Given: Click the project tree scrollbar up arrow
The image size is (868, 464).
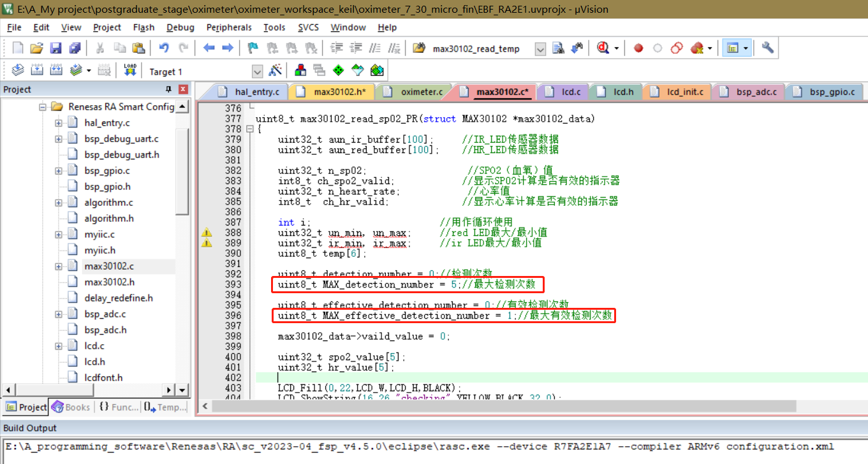Looking at the screenshot, I should (x=182, y=106).
